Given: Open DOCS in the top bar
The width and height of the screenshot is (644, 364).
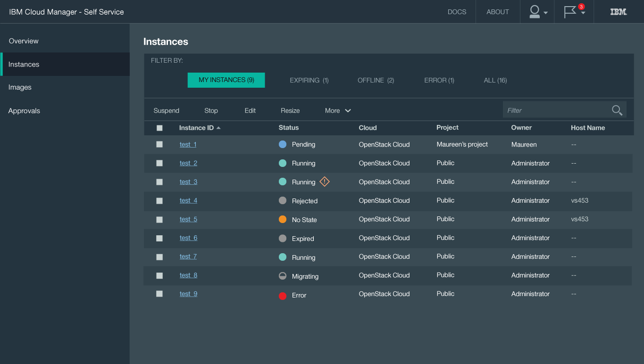Looking at the screenshot, I should pyautogui.click(x=457, y=12).
